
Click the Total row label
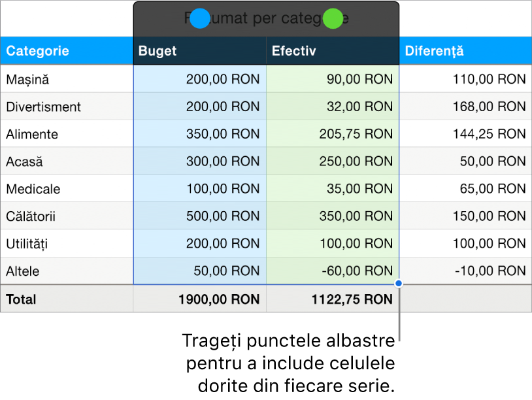point(22,299)
